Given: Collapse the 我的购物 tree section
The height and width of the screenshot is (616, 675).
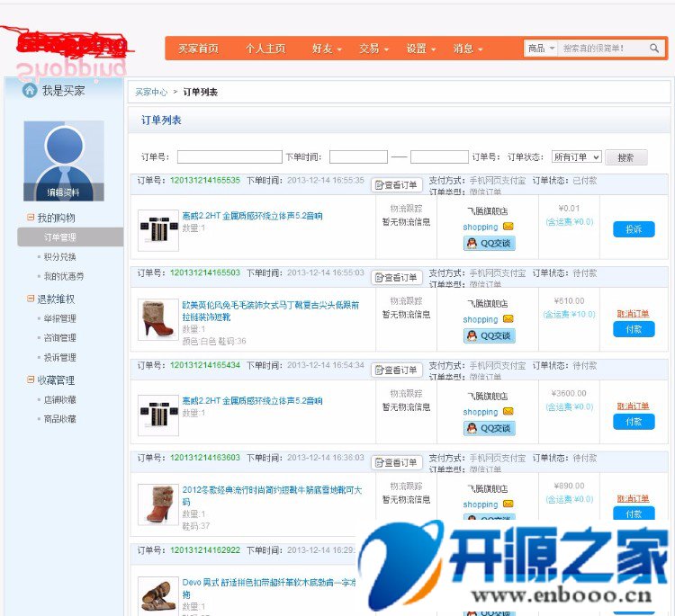Looking at the screenshot, I should coord(31,218).
